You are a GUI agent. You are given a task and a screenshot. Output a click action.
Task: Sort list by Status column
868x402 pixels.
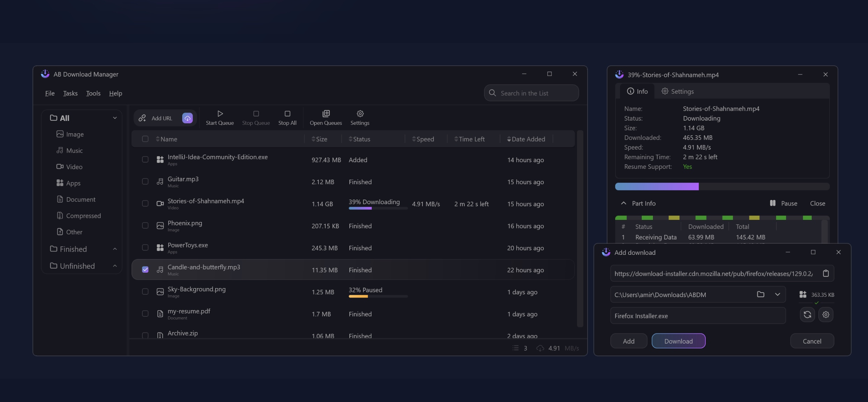(x=360, y=139)
